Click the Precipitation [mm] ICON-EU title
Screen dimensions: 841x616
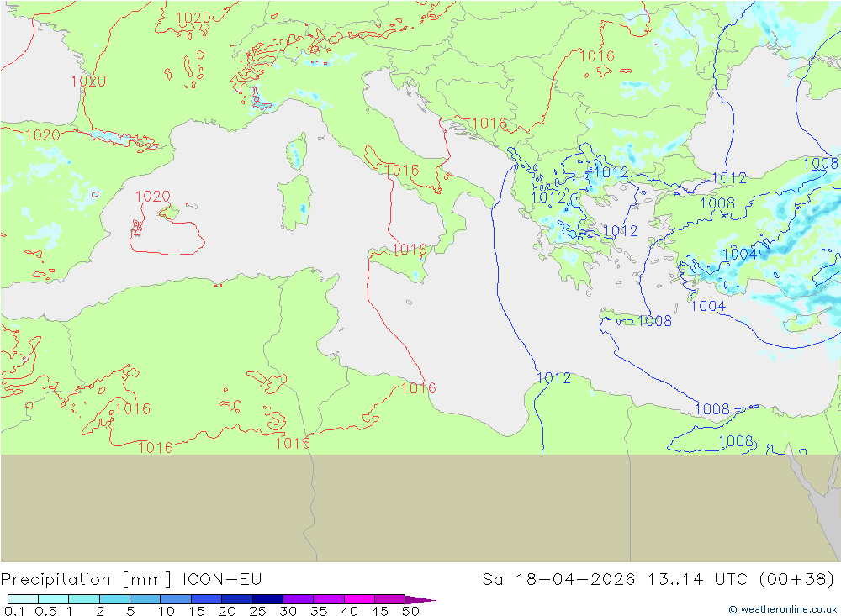[x=131, y=580]
